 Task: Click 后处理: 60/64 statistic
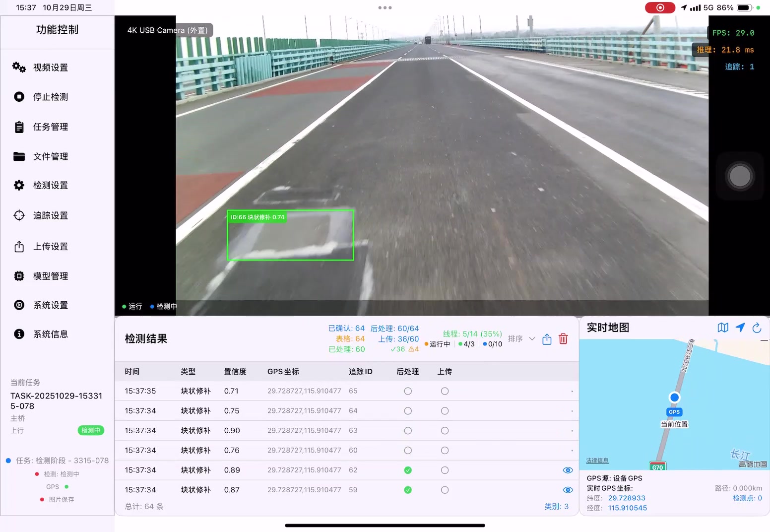pyautogui.click(x=395, y=329)
